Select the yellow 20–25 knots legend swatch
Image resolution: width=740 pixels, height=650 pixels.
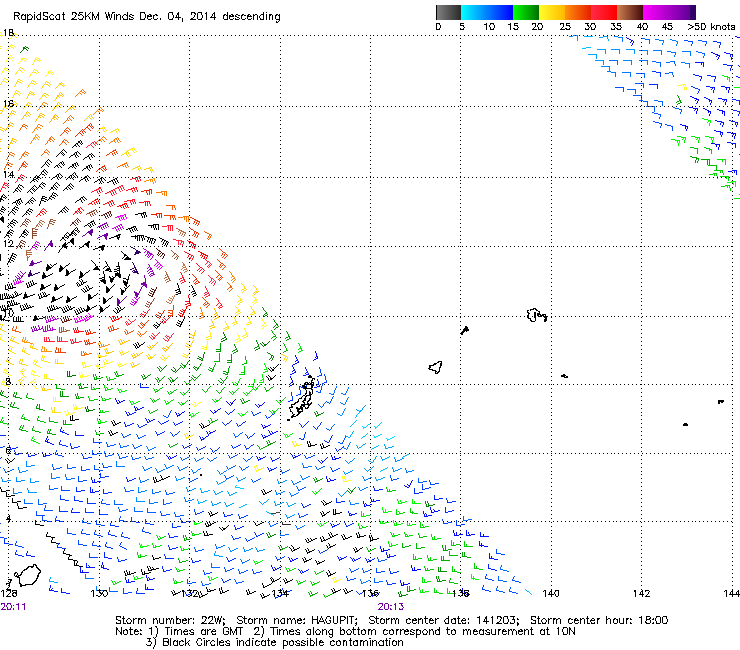[x=552, y=12]
